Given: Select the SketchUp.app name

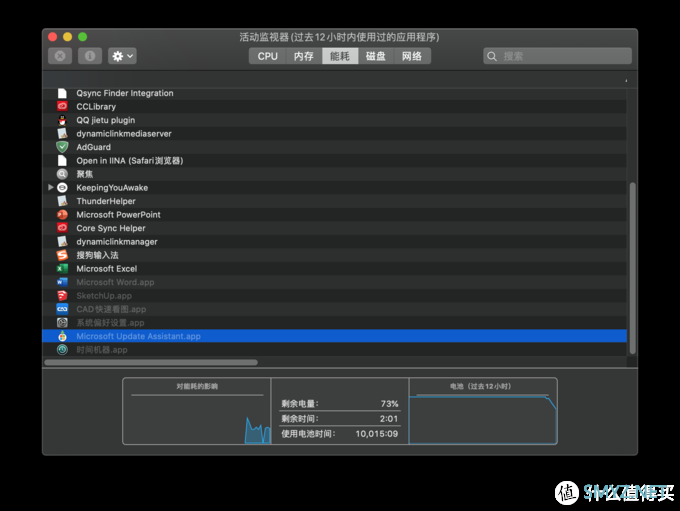Looking at the screenshot, I should point(104,296).
